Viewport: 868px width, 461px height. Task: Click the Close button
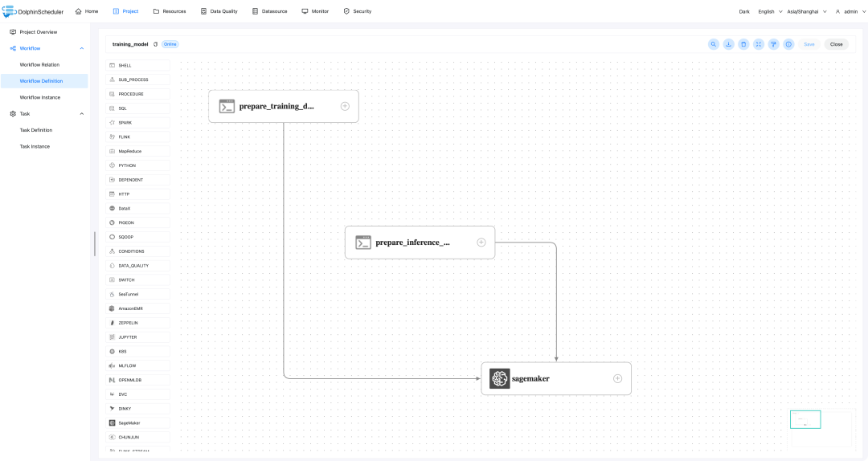pyautogui.click(x=836, y=44)
